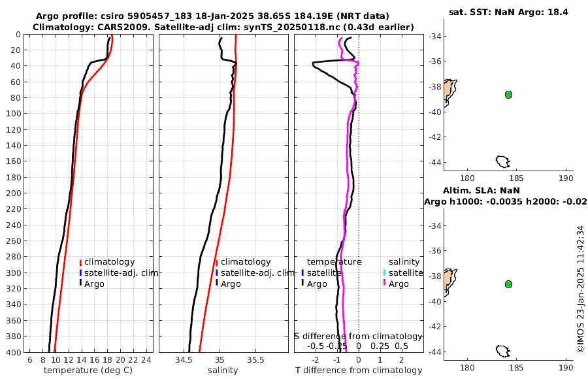Click the 'salinity' heading in the difference legend

click(404, 262)
